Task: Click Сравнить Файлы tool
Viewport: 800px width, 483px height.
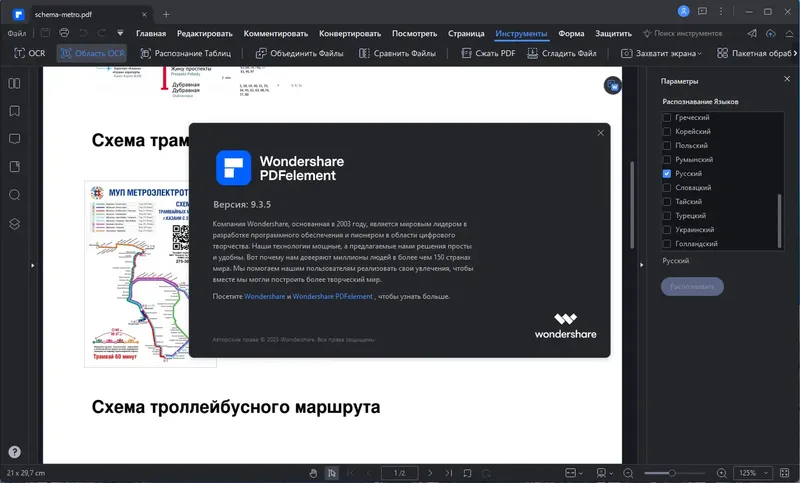Action: pyautogui.click(x=397, y=53)
